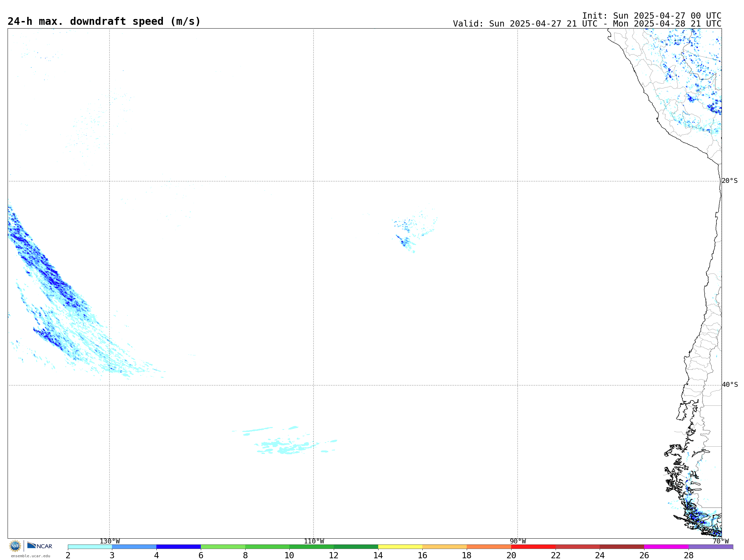Click the light green 6-8 colorbar swatch
Screen dimensions: 744x560
point(223,547)
